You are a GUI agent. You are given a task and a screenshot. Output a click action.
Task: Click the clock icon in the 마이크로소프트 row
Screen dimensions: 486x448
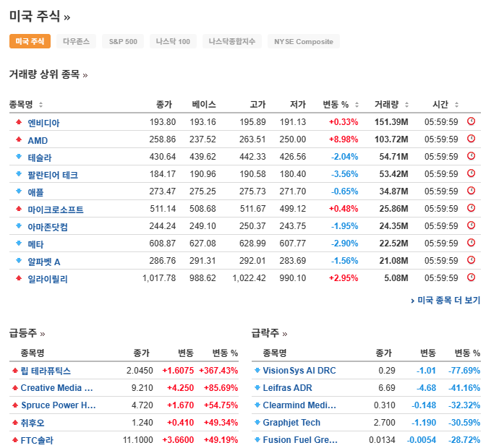(471, 208)
